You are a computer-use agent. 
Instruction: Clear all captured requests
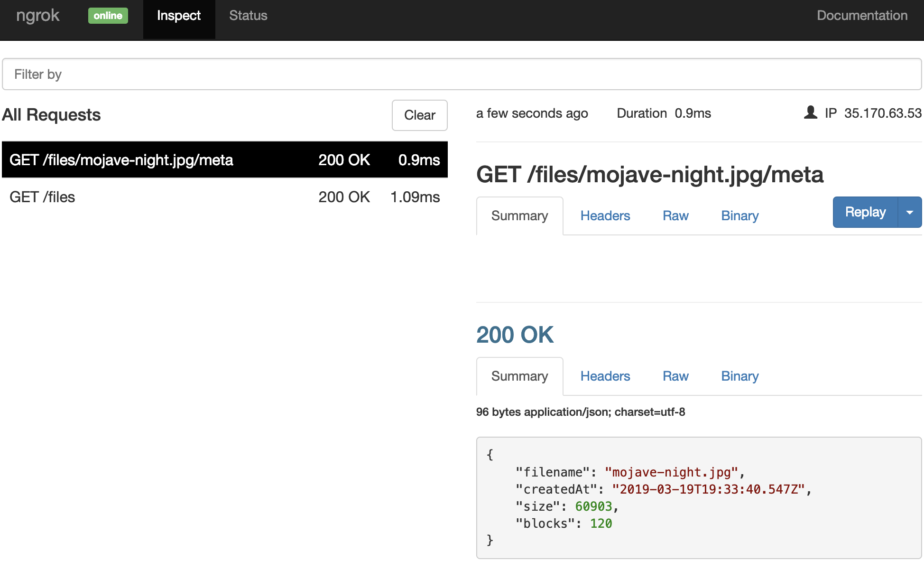tap(419, 115)
